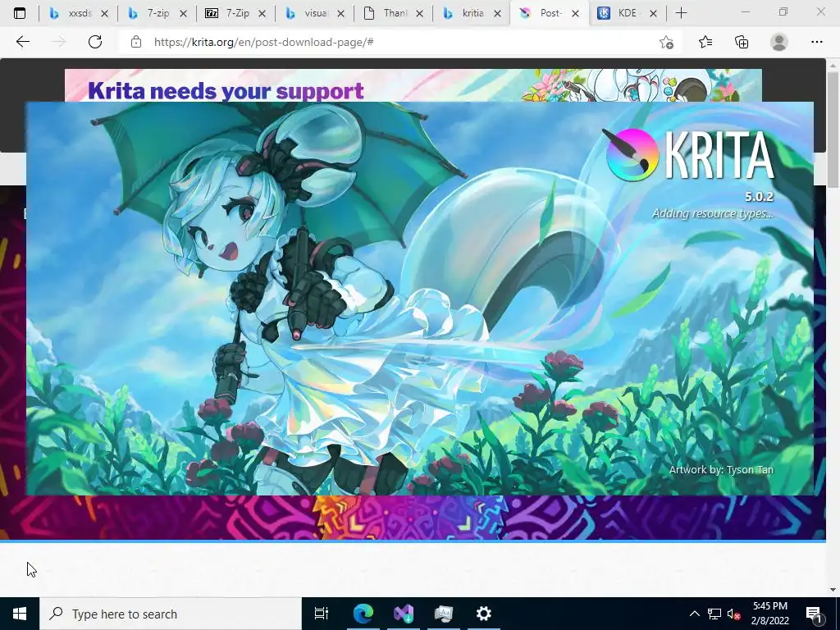Switch to the visual Bing search tab

point(315,13)
